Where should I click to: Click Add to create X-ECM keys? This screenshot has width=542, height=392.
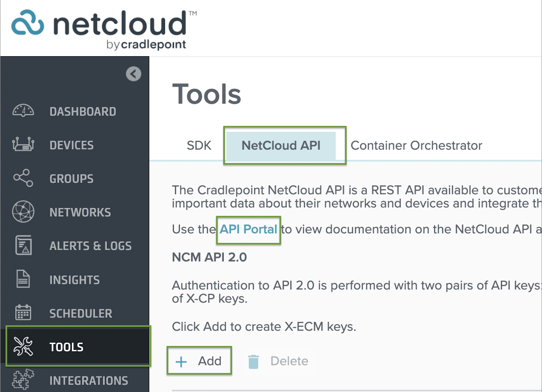click(x=199, y=361)
